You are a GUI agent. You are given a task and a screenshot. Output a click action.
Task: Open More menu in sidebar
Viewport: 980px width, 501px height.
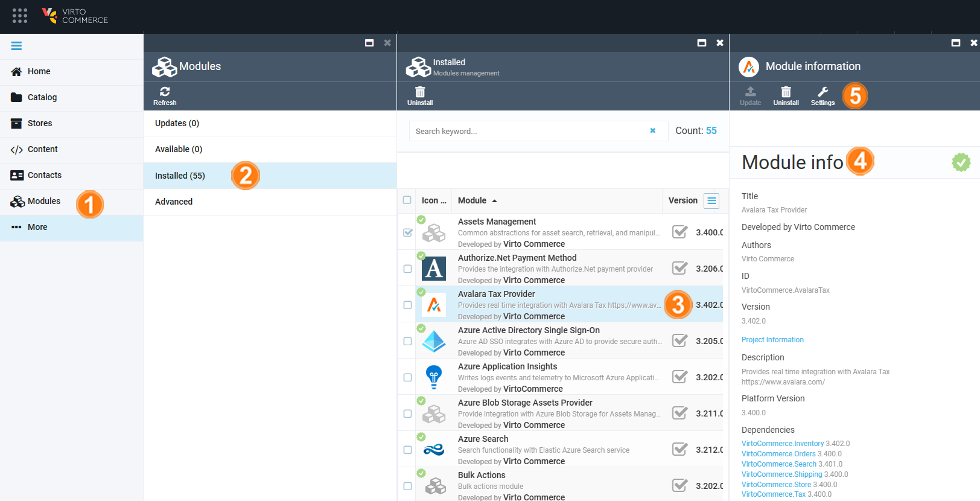point(71,227)
